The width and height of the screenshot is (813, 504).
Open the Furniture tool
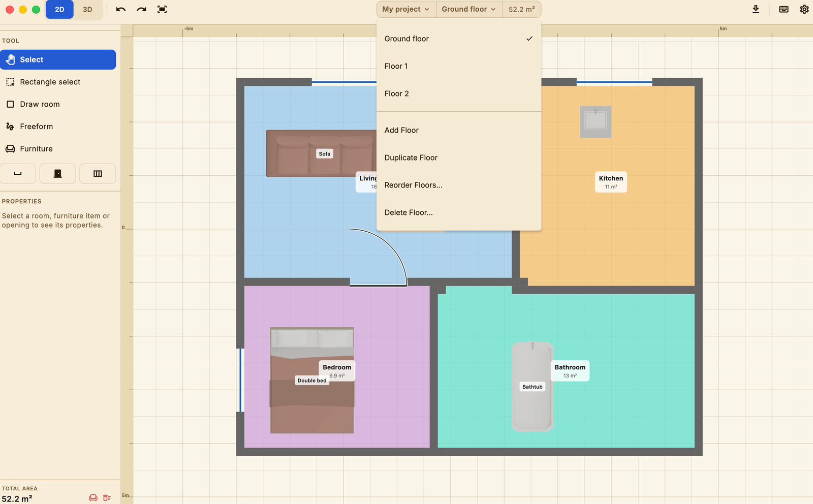(58, 149)
